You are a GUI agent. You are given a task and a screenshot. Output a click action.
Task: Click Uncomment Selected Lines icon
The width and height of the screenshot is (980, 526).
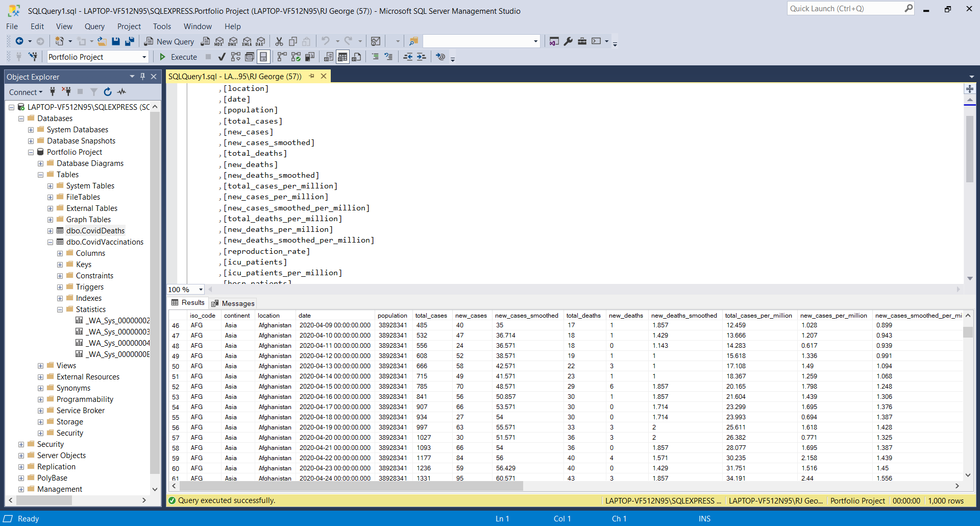coord(389,57)
